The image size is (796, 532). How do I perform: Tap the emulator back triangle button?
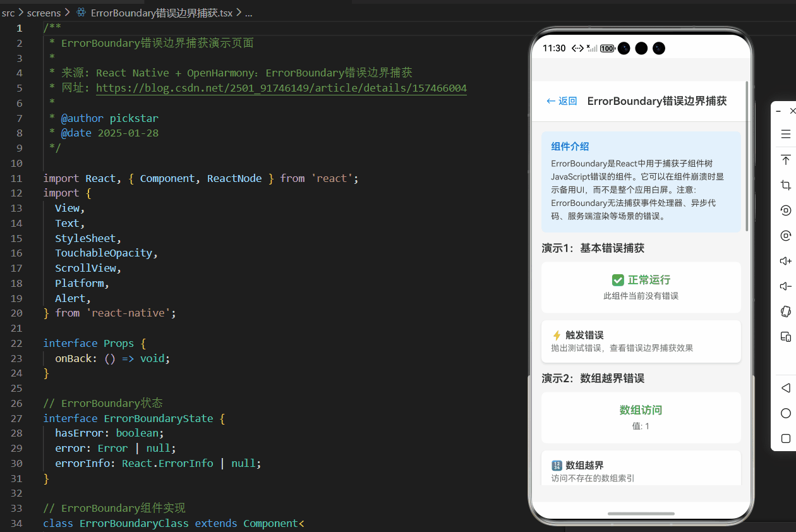pyautogui.click(x=786, y=387)
